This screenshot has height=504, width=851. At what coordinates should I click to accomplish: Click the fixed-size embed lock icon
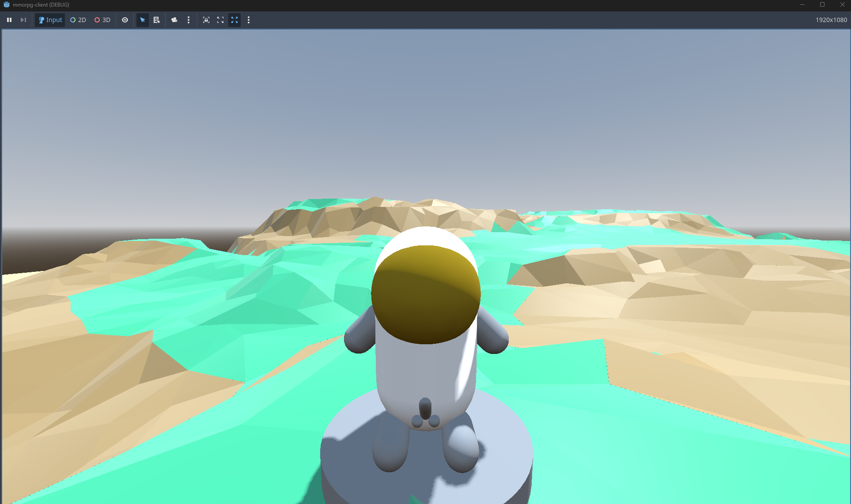click(206, 20)
